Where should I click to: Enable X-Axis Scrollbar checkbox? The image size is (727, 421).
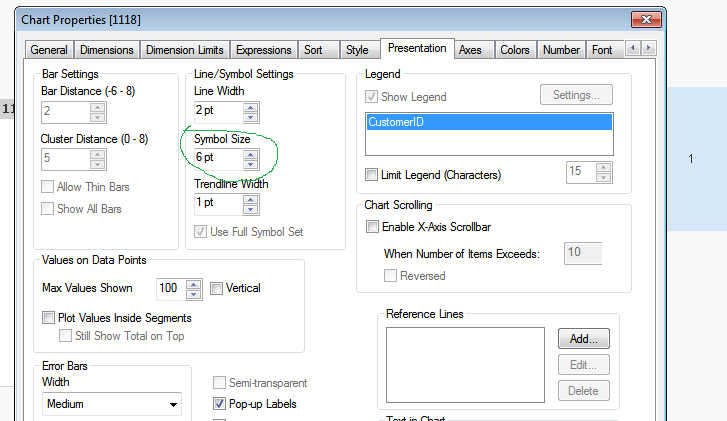click(x=373, y=227)
